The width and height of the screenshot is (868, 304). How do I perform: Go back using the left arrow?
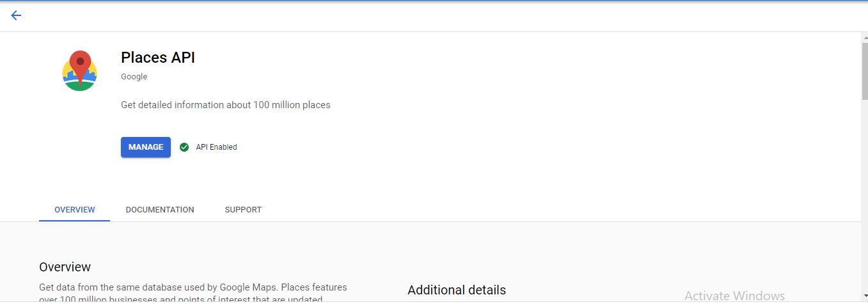pos(16,15)
